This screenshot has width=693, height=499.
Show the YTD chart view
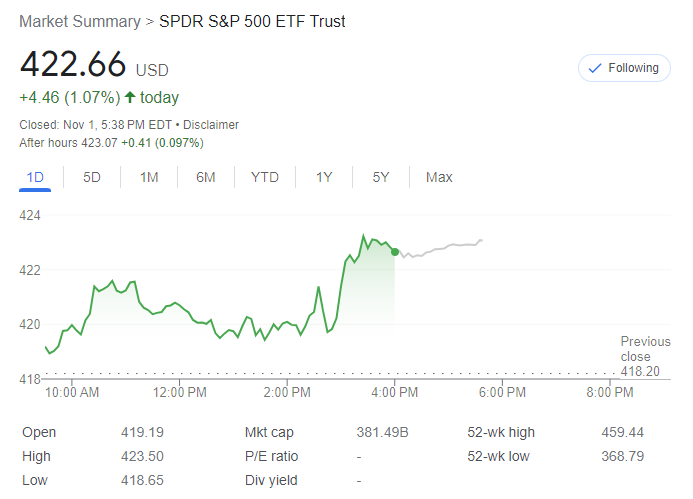point(264,177)
